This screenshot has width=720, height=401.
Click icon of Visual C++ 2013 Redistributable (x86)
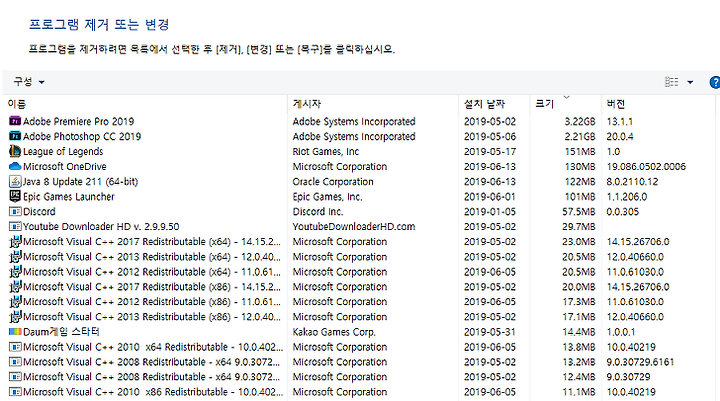[15, 317]
